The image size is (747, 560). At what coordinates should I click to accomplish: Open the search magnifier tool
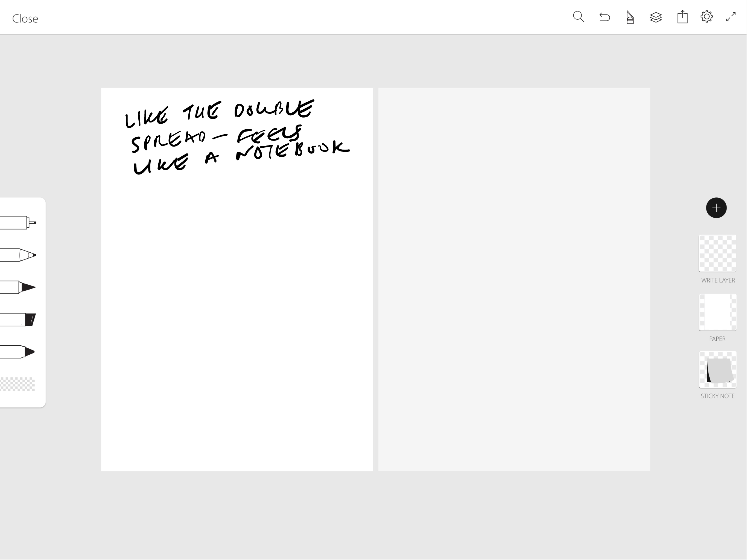579,17
